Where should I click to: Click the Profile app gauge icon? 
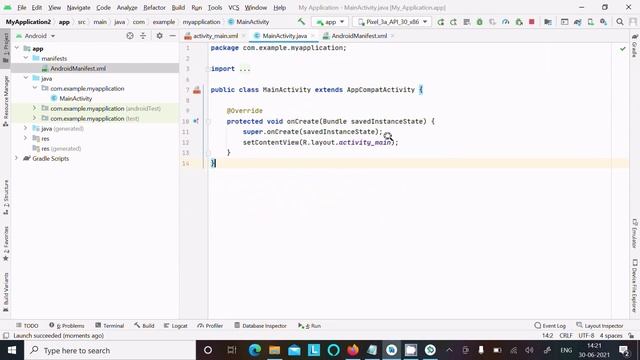(506, 22)
